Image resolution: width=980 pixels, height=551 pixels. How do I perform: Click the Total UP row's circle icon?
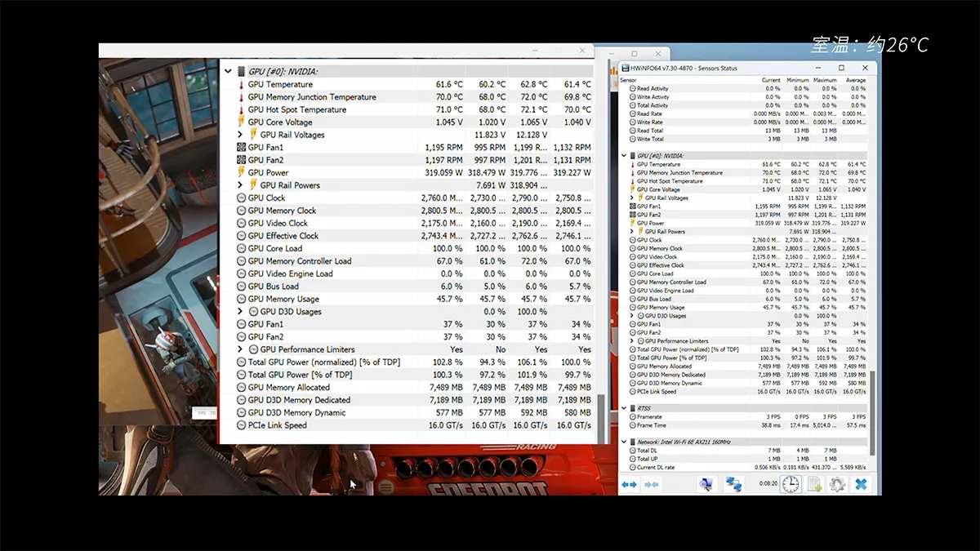632,459
